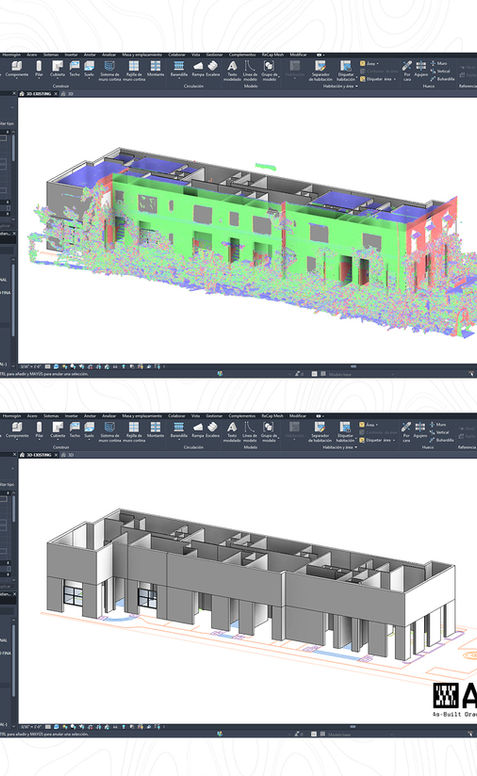Select Montante tool in point cloud window
The image size is (477, 776).
click(155, 69)
